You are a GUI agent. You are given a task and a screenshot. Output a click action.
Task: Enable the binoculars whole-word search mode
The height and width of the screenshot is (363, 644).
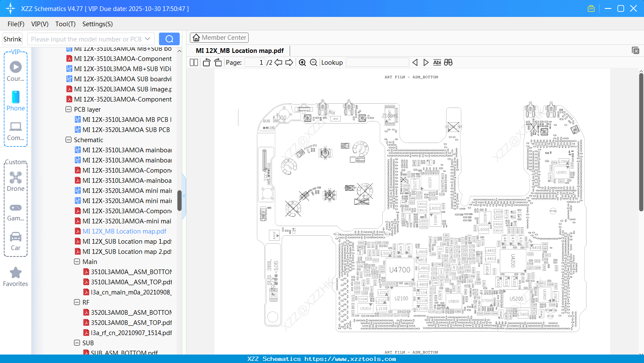[x=448, y=62]
